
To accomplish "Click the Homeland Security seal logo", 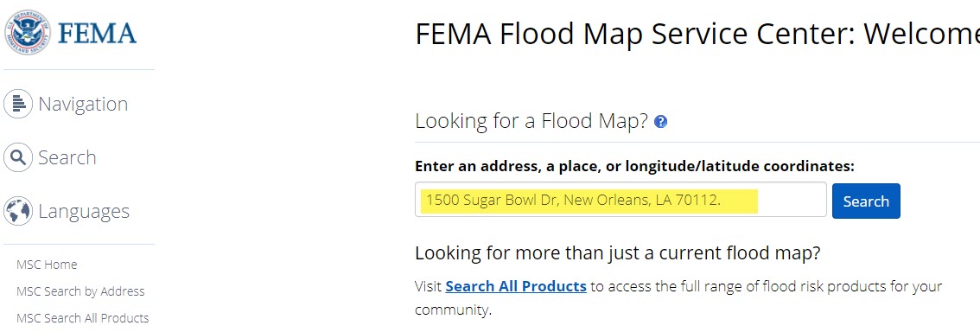I will click(x=28, y=32).
